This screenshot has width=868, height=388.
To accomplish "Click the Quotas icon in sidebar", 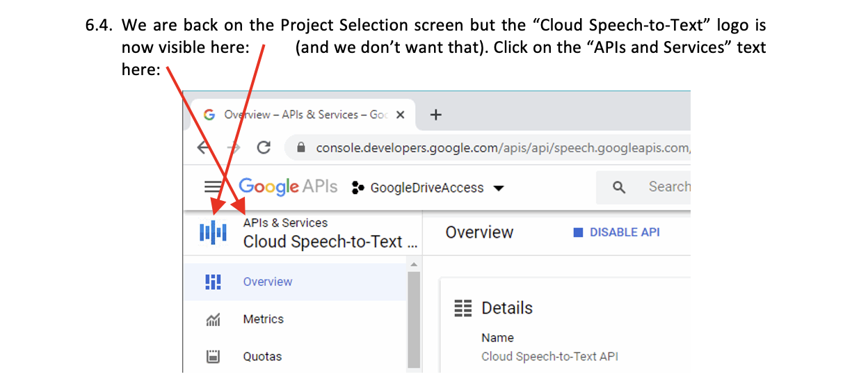I will click(213, 357).
